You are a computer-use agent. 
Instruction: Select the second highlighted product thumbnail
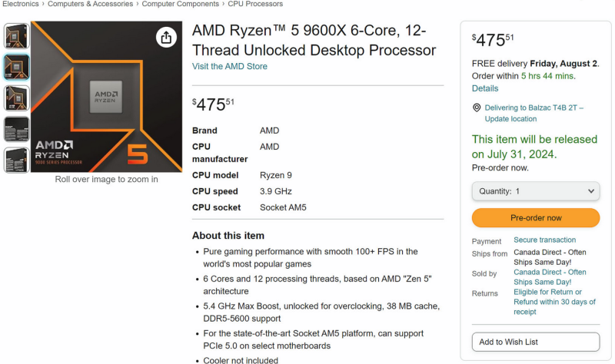pos(16,68)
